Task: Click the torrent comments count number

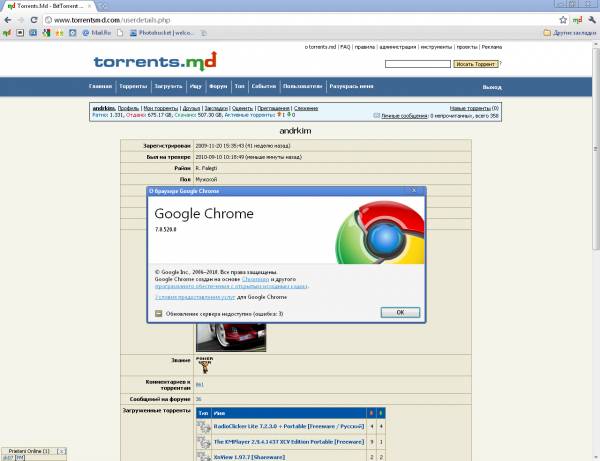Action: 200,385
